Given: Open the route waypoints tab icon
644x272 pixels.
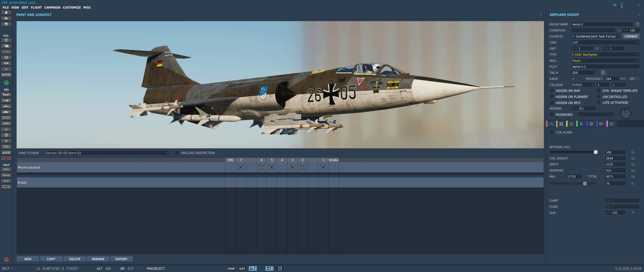Looking at the screenshot, I should click(x=551, y=124).
